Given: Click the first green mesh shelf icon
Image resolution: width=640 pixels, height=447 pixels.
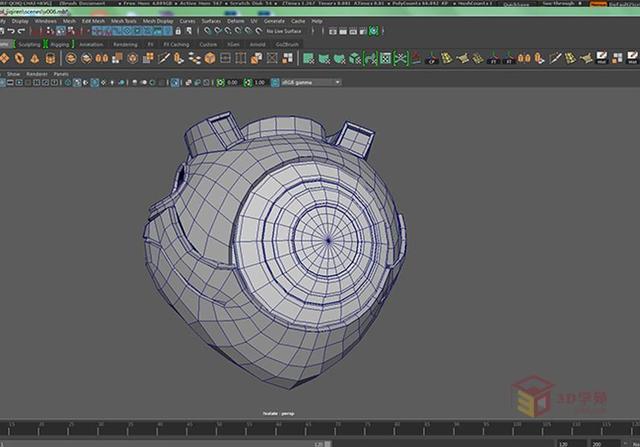Looking at the screenshot, I should point(309,58).
